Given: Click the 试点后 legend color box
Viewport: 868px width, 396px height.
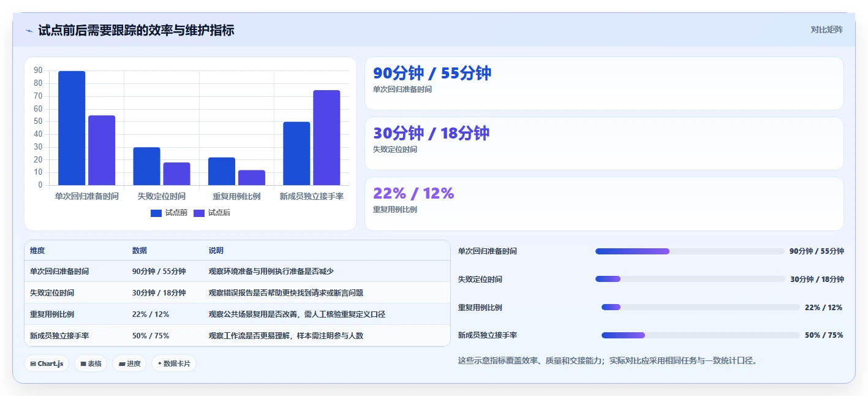Looking at the screenshot, I should tap(199, 213).
